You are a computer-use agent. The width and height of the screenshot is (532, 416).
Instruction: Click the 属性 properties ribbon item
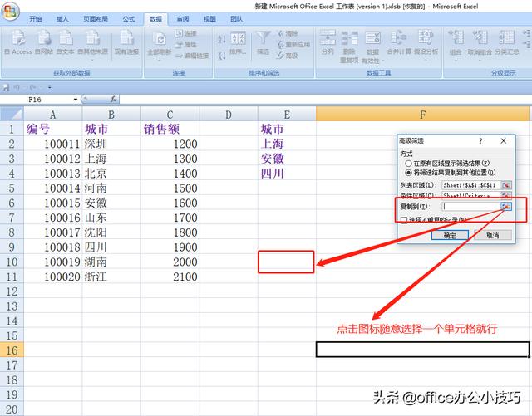click(x=186, y=44)
